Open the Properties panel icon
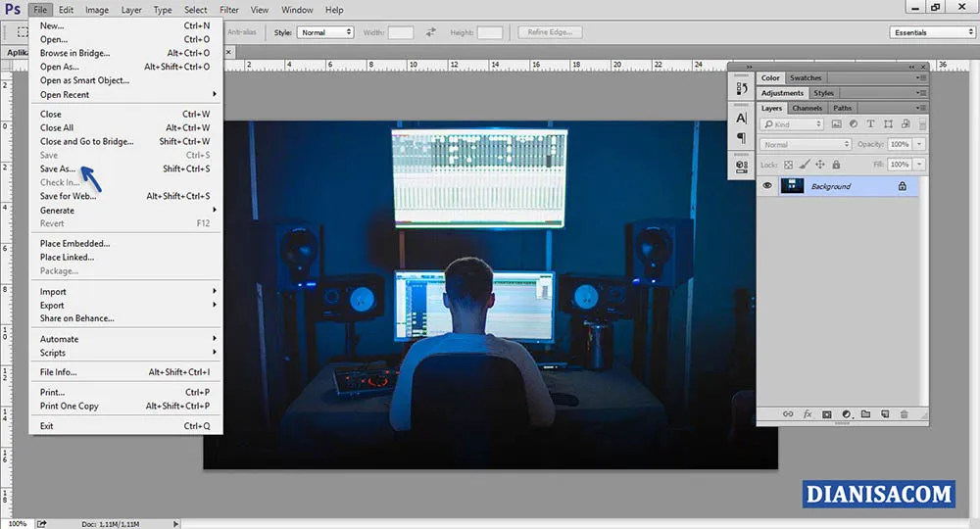The image size is (980, 529). [741, 167]
